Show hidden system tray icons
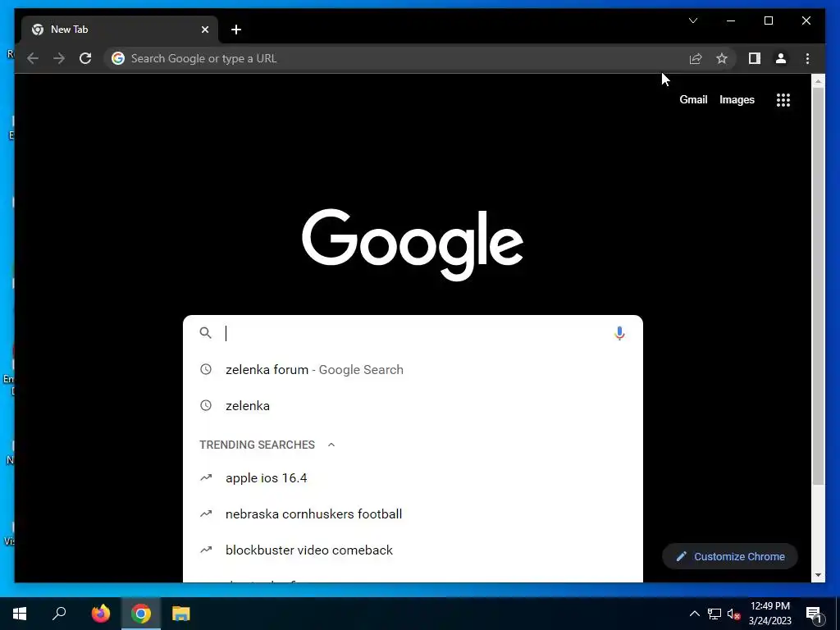 tap(694, 614)
